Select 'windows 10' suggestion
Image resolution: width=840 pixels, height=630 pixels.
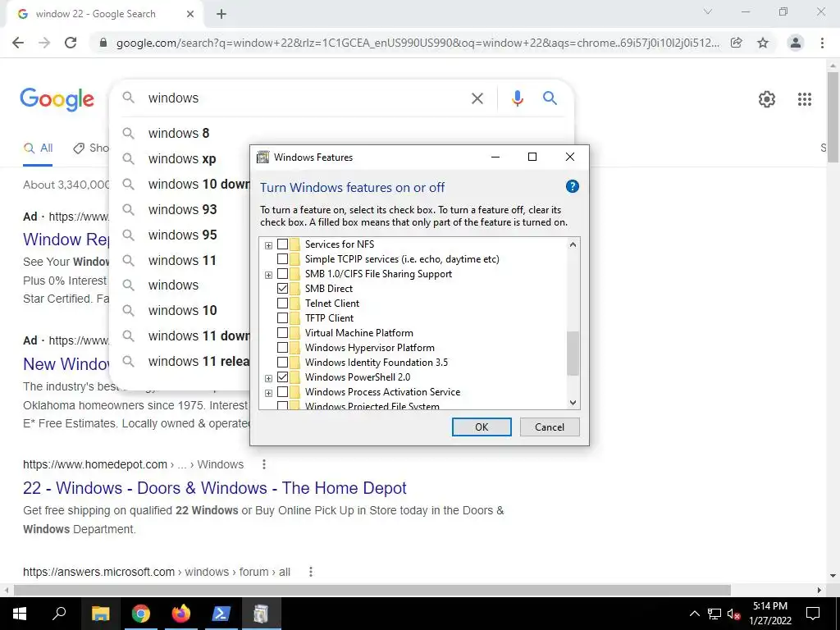click(183, 310)
